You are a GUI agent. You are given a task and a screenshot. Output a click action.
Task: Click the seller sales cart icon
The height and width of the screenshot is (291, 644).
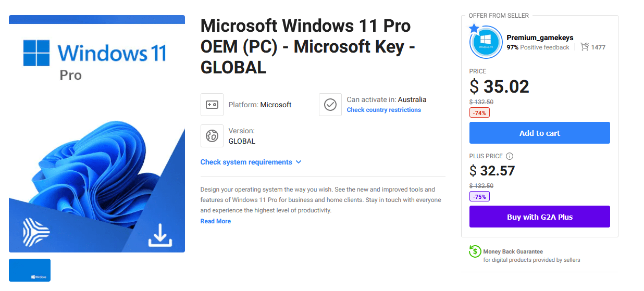pyautogui.click(x=585, y=47)
